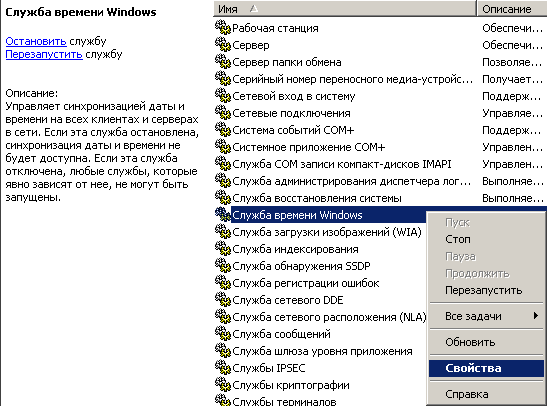Click the icon of Служба обнаружения SSDP
The image size is (547, 406).
point(223,266)
